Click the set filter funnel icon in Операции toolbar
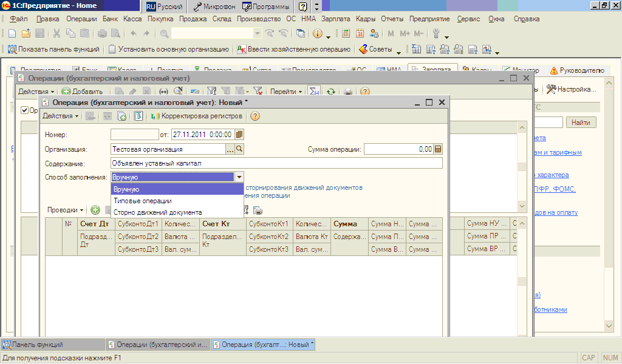Image resolution: width=622 pixels, height=364 pixels. click(211, 92)
